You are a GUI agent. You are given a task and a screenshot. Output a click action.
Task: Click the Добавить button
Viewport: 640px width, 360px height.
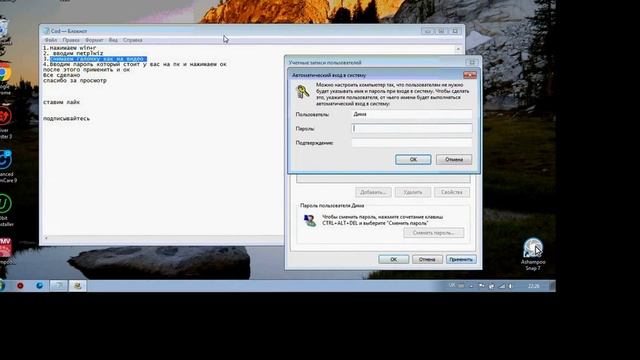click(373, 192)
